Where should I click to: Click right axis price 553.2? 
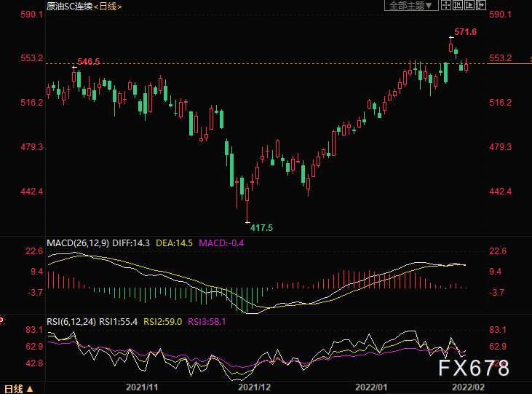(500, 58)
